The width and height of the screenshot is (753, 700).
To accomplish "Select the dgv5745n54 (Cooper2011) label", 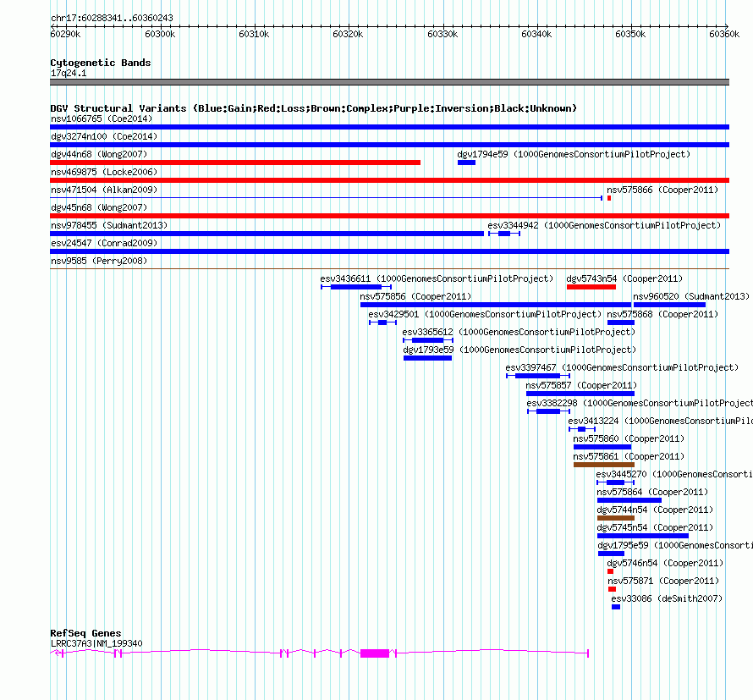I will tap(655, 527).
